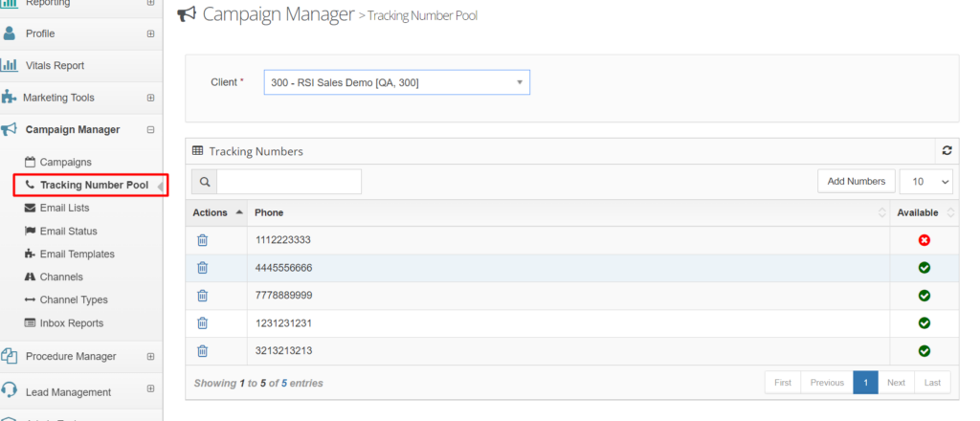Image resolution: width=980 pixels, height=421 pixels.
Task: Open Email Templates page
Action: click(77, 254)
